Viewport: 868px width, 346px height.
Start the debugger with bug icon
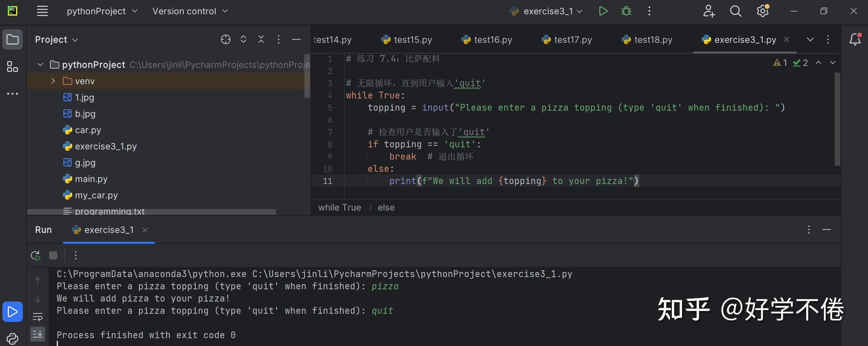click(x=626, y=11)
